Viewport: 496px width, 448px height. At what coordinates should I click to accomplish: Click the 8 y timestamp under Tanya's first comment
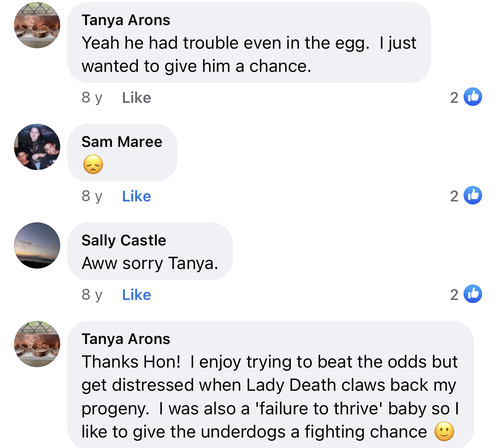click(x=92, y=98)
